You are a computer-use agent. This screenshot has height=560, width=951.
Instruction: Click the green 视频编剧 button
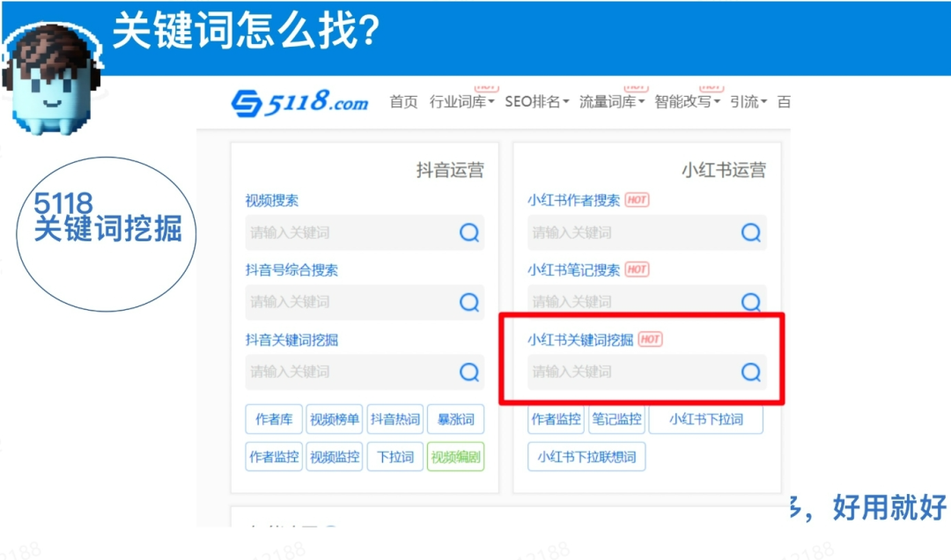[x=455, y=457]
